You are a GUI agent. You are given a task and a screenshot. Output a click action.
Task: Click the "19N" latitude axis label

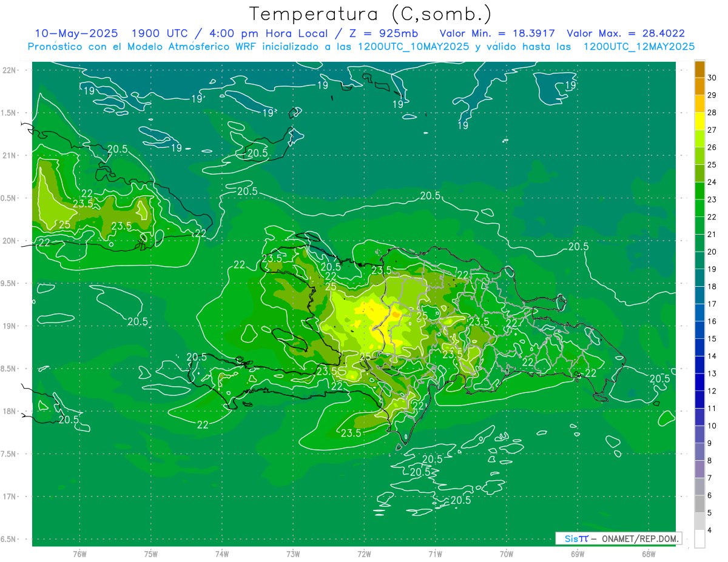pos(10,326)
